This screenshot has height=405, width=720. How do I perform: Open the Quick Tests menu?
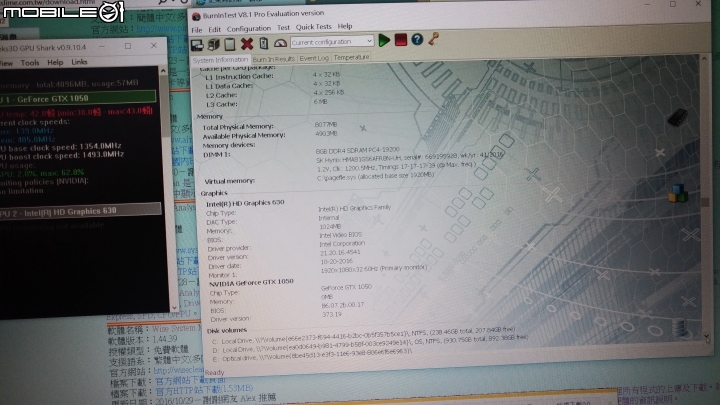pos(313,27)
